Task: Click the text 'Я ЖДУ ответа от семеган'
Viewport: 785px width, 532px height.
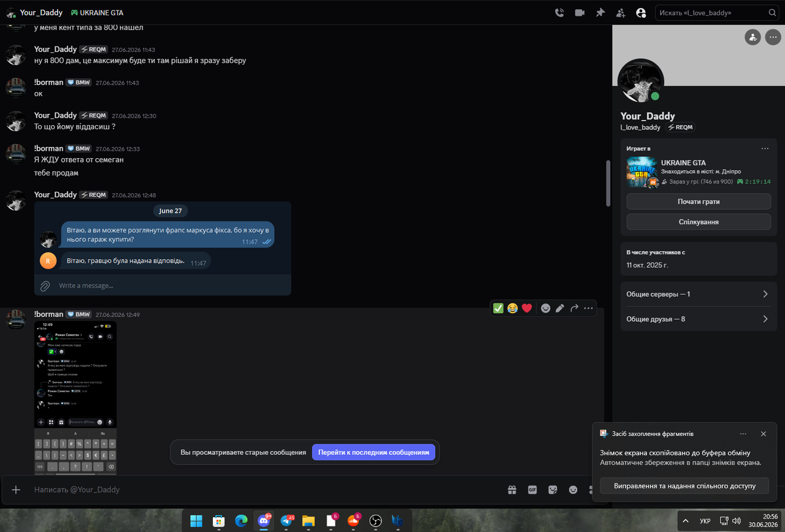Action: pyautogui.click(x=79, y=159)
